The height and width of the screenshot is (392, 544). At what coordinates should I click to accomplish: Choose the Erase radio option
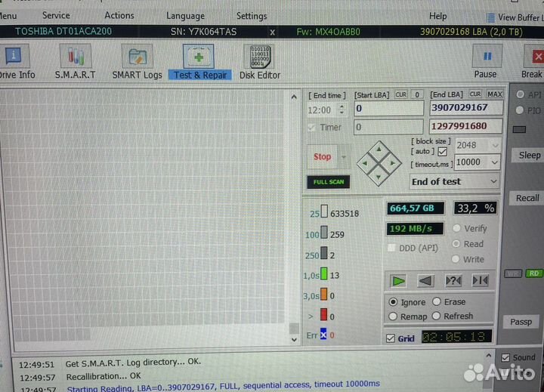437,302
